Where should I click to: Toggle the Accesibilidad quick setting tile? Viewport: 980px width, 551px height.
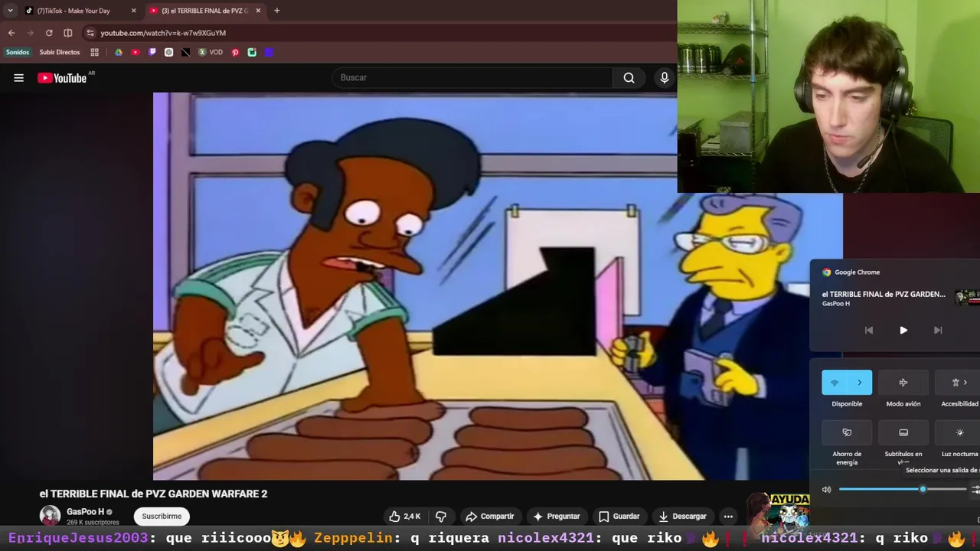957,383
